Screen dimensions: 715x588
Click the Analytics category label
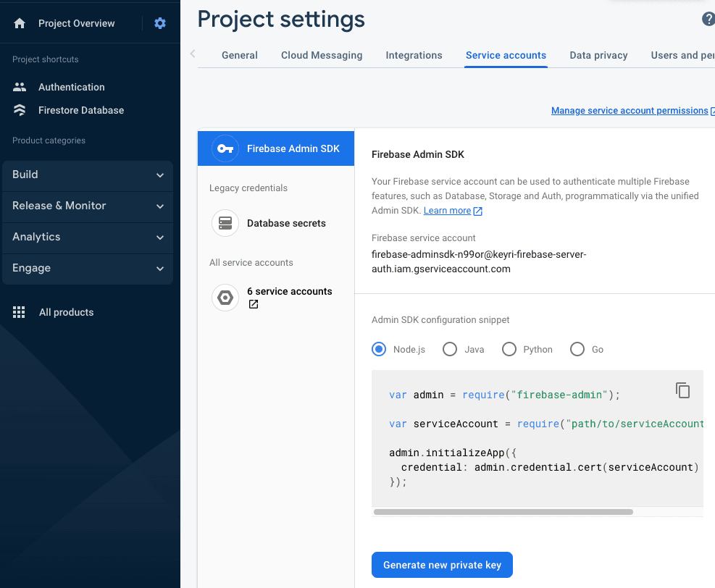[x=36, y=237]
